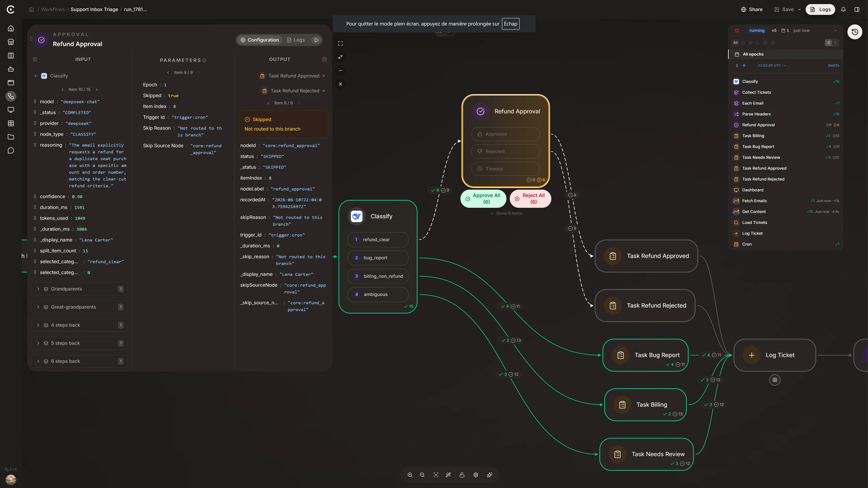
Task: Expand the 4 steps back section
Action: pyautogui.click(x=80, y=325)
